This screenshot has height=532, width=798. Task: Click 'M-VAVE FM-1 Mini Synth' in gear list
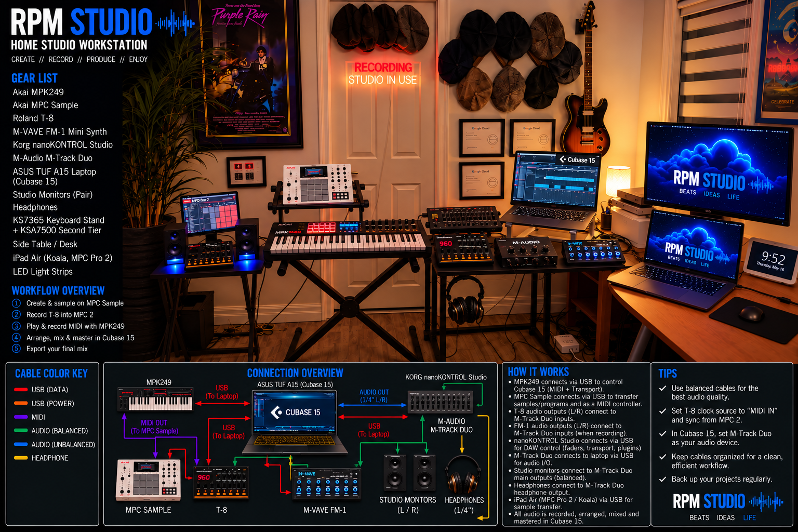pyautogui.click(x=60, y=132)
